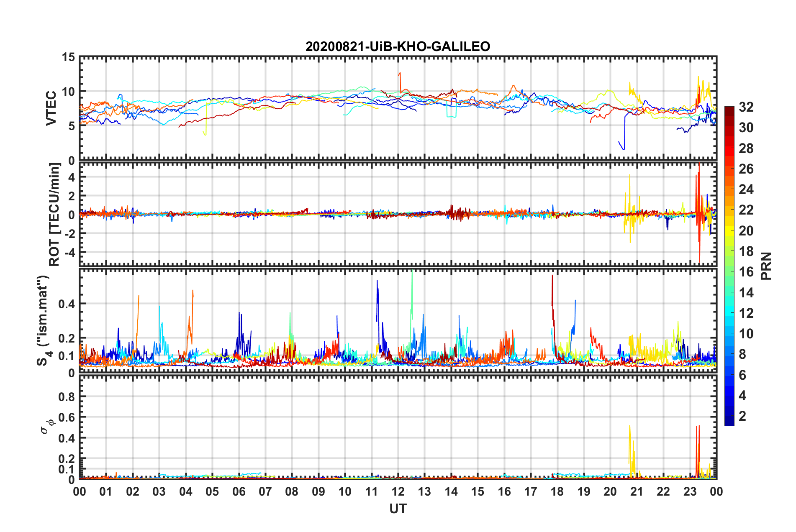796x532 pixels.
Task: Click the "0.8" tick on the σφ axis
Action: point(67,396)
